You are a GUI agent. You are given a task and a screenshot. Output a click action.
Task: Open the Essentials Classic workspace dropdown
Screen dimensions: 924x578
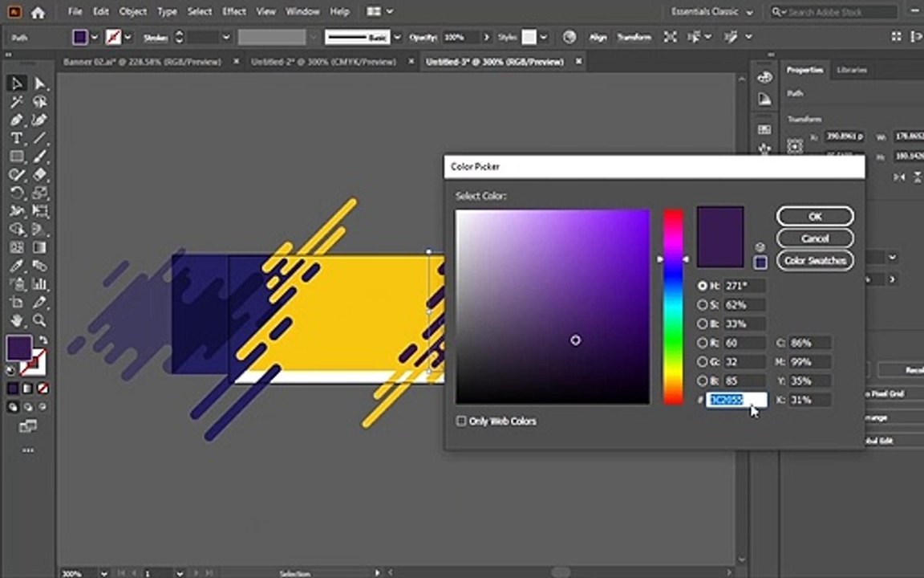tap(712, 12)
